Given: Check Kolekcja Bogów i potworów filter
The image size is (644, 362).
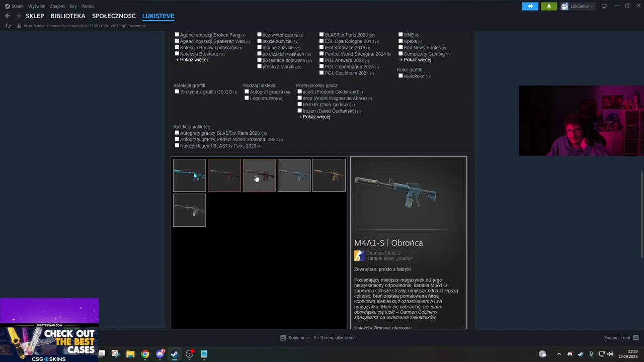Looking at the screenshot, I should click(177, 47).
